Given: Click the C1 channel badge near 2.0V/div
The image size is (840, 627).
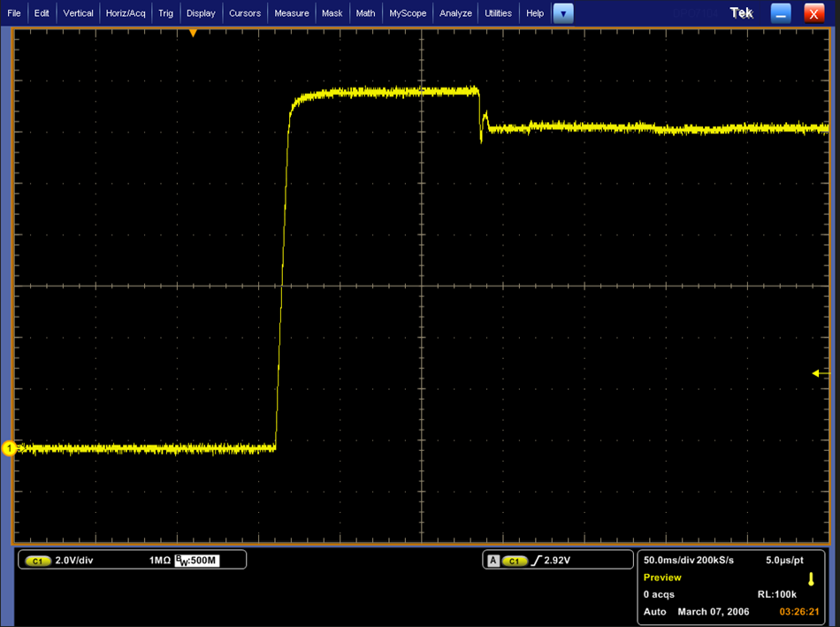Looking at the screenshot, I should click(37, 561).
